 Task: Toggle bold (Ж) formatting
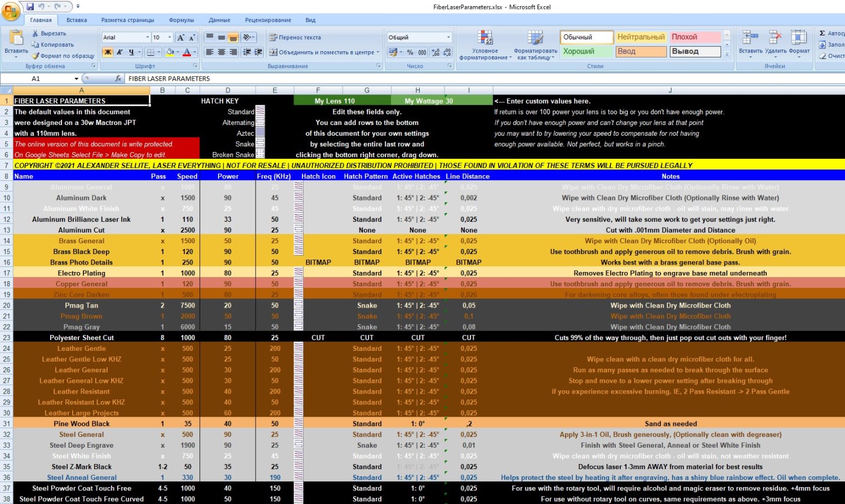point(108,52)
